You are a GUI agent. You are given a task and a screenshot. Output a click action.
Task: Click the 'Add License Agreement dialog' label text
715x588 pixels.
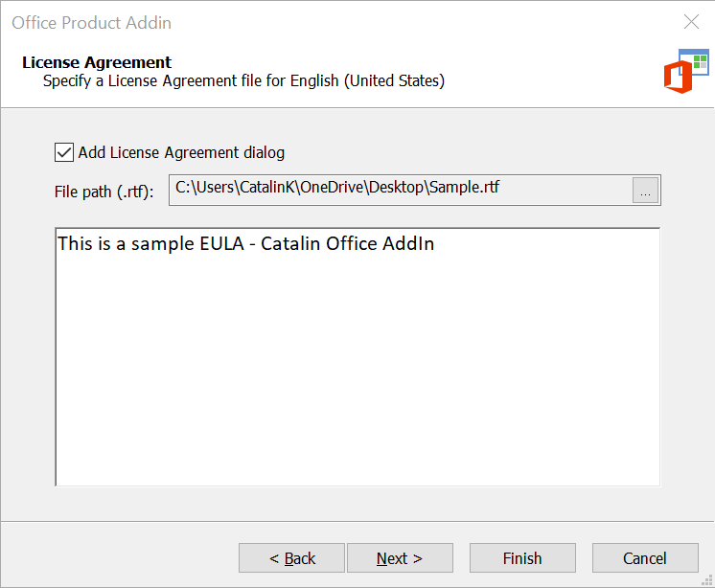[x=181, y=152]
